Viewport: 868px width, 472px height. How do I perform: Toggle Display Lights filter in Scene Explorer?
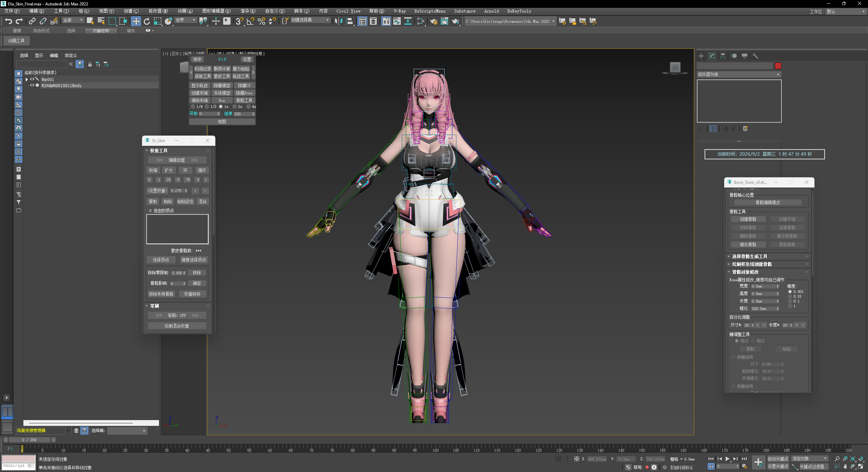[19, 89]
